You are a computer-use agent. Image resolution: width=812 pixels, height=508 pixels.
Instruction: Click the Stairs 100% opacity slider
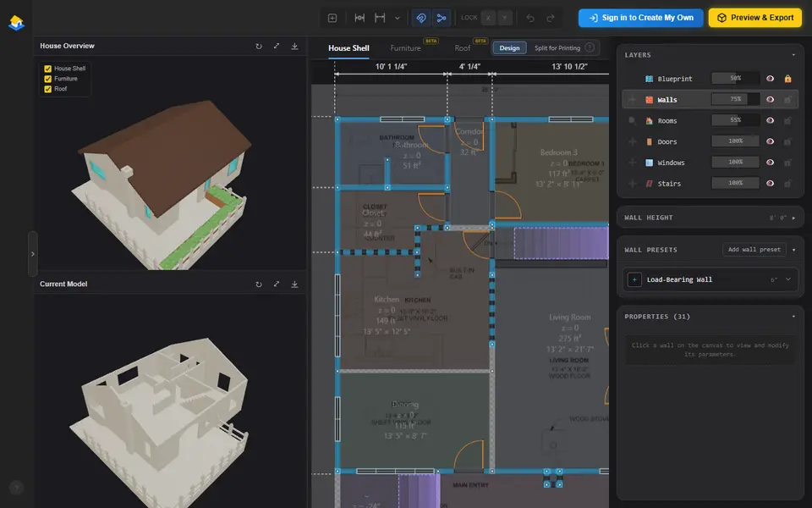[735, 183]
